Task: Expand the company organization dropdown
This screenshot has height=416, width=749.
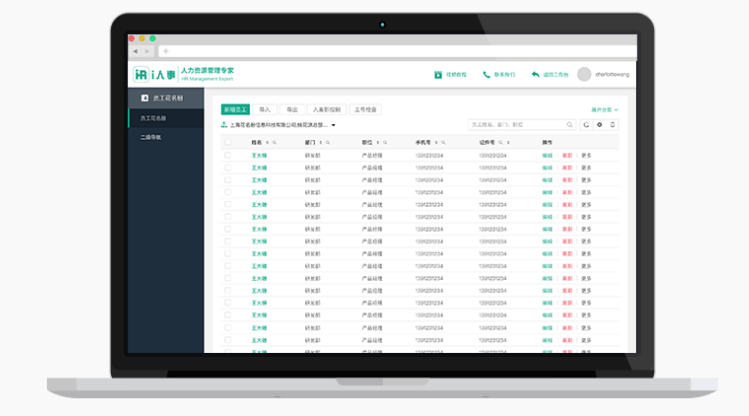Action: click(x=333, y=126)
